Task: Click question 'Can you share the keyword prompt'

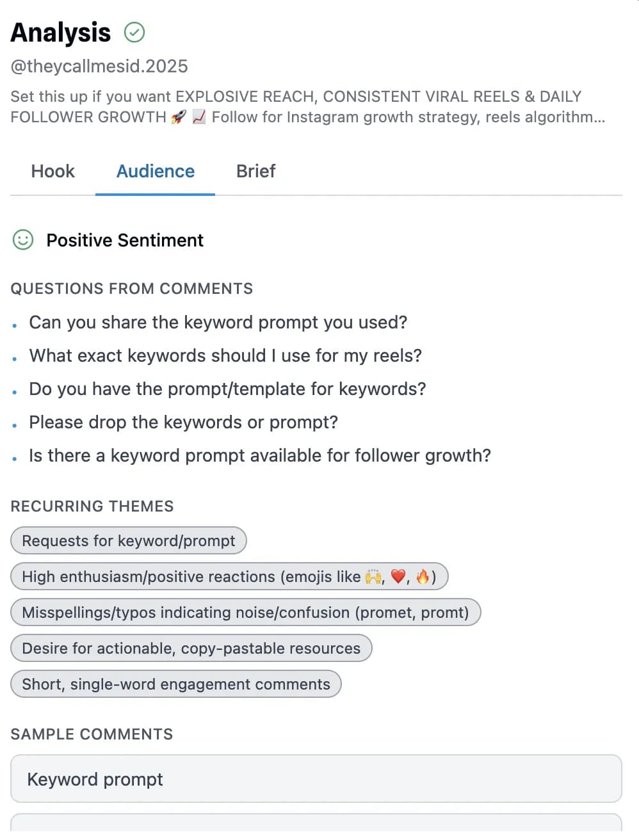Action: point(218,323)
